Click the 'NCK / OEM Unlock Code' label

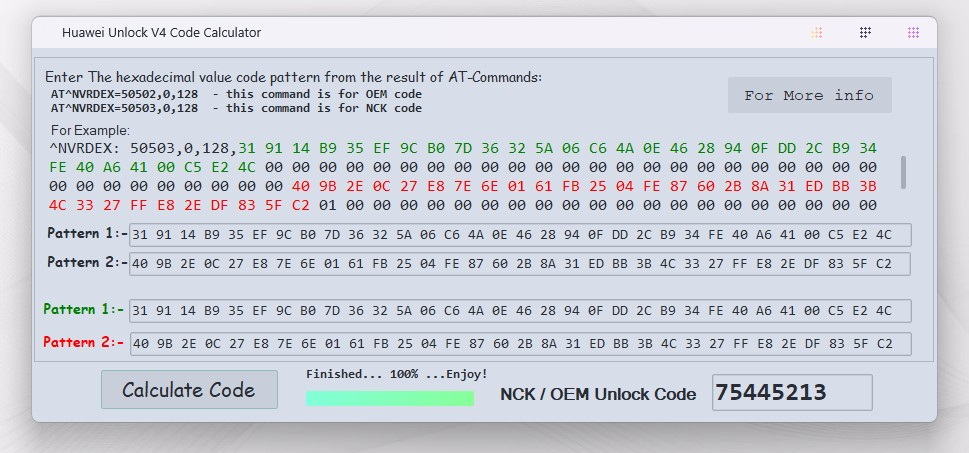click(598, 394)
